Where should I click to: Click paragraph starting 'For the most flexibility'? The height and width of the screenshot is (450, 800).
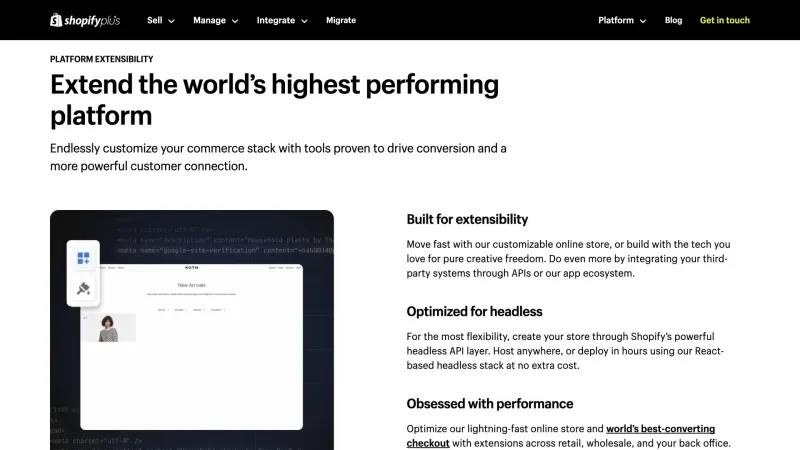(565, 351)
